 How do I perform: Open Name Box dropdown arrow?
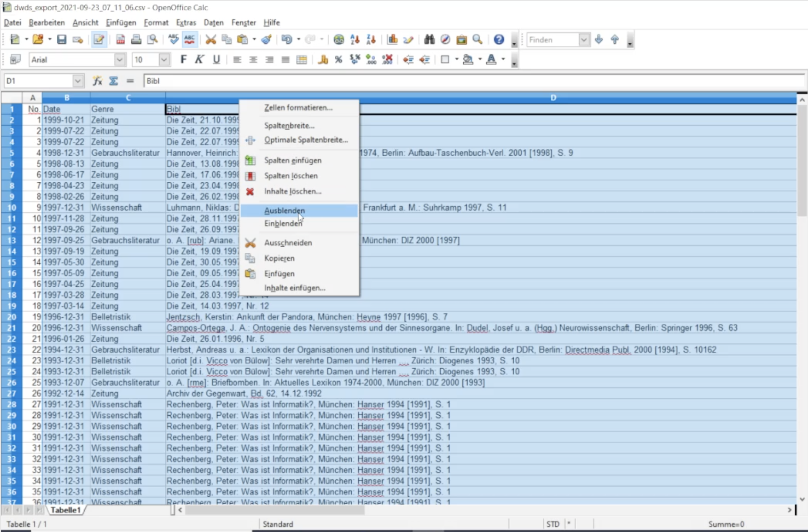tap(78, 81)
